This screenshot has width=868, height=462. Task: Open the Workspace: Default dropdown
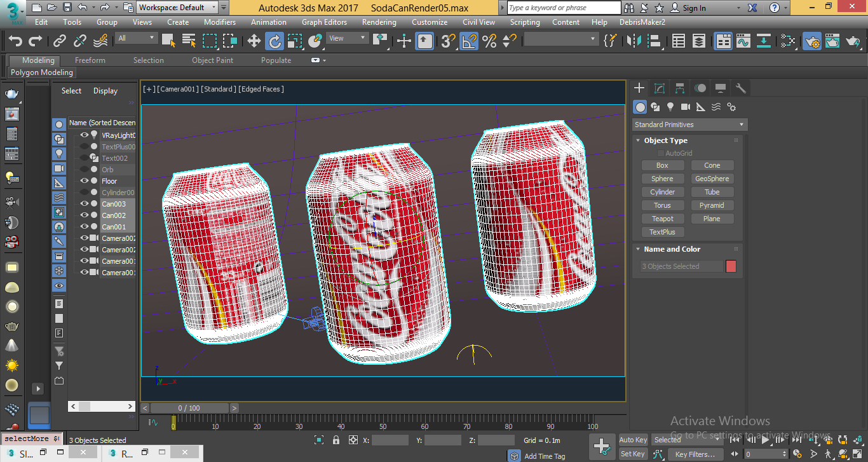point(177,8)
